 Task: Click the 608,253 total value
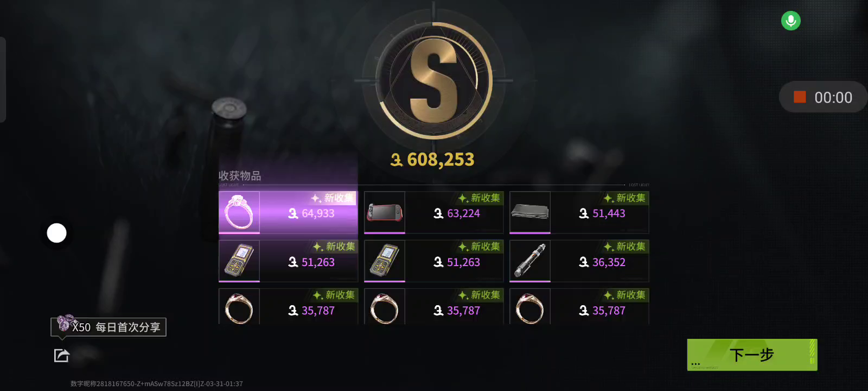point(432,160)
